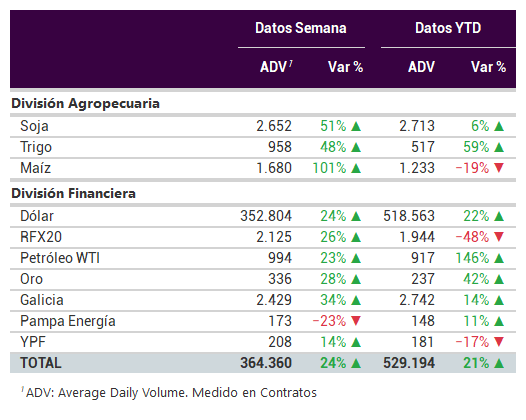Click the Galicia row label
526x420 pixels.
[x=42, y=300]
